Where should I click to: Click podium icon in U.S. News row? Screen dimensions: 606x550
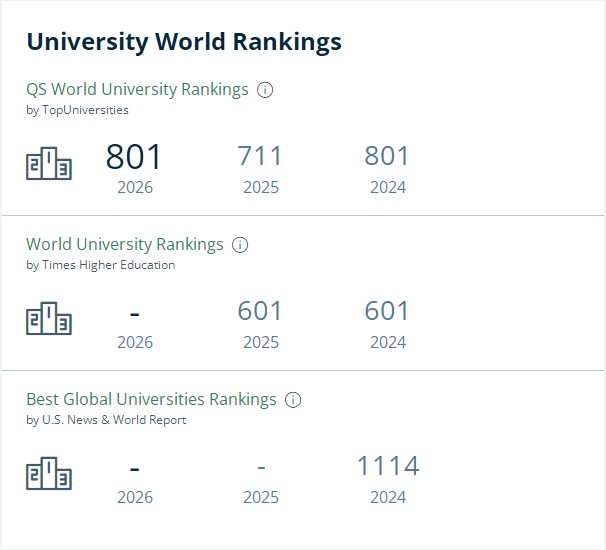pos(49,473)
